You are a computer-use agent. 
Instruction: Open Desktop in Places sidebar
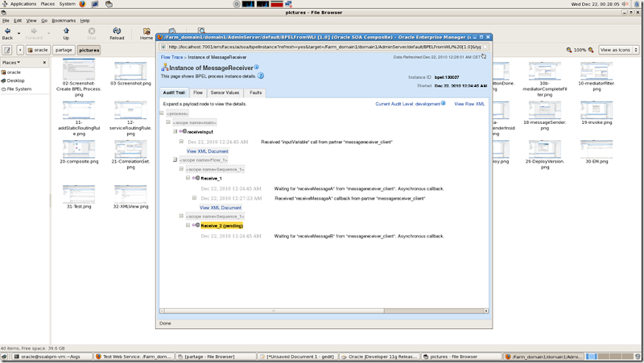tap(15, 80)
